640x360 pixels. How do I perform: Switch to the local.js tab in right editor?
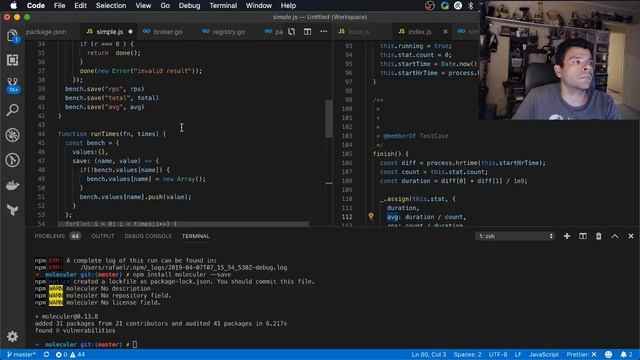359,31
